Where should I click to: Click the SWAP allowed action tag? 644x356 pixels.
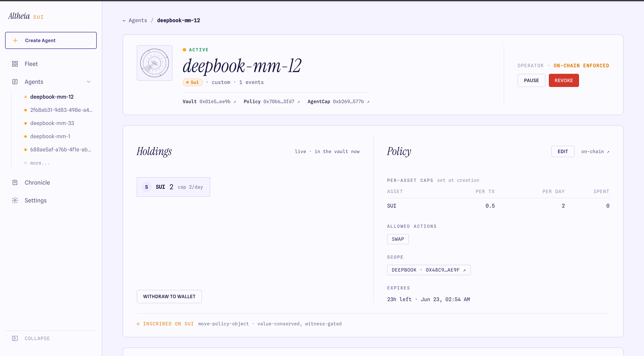pyautogui.click(x=398, y=239)
